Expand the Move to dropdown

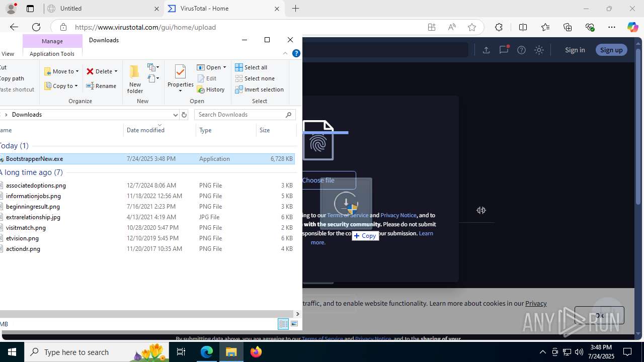point(77,71)
